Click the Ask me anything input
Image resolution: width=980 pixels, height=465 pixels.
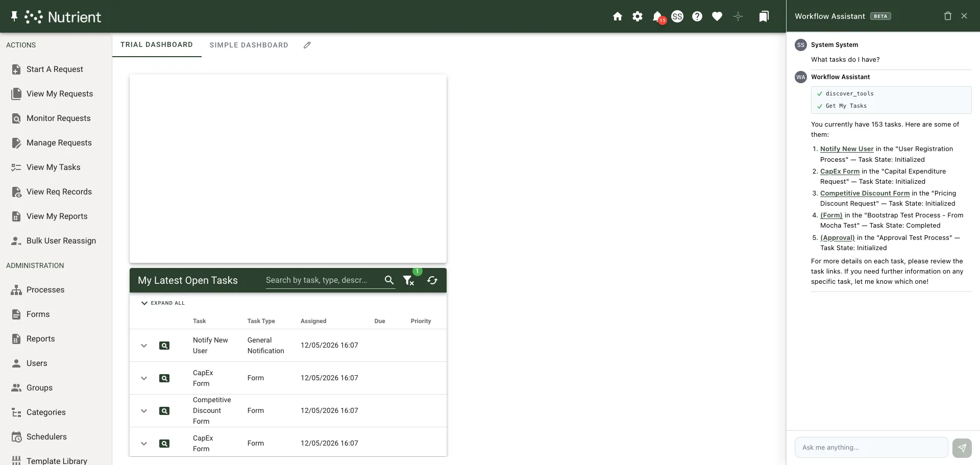click(871, 448)
